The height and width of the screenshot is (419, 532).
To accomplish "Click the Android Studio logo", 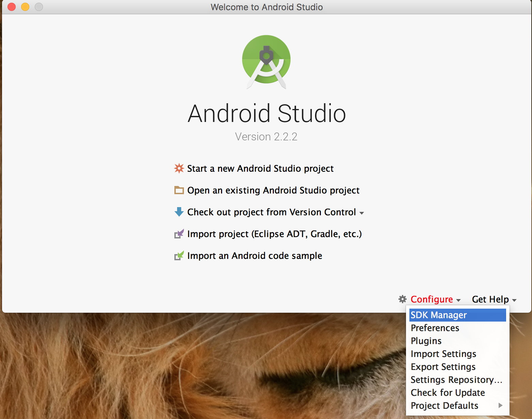I will point(266,61).
